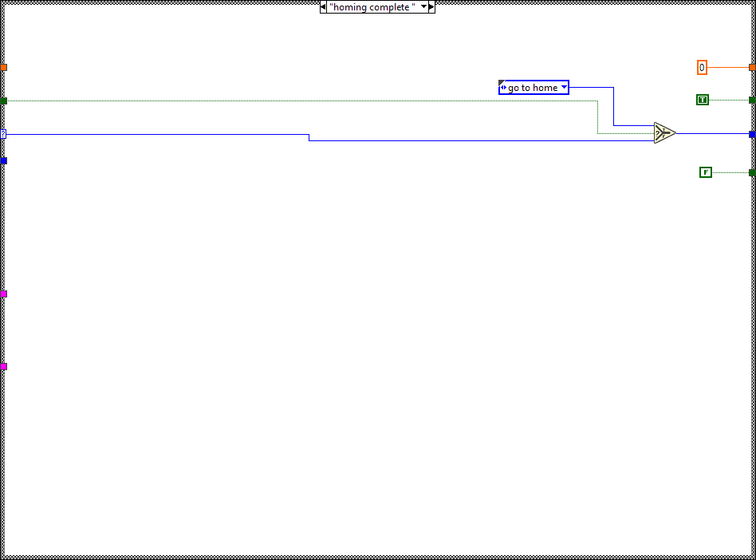Click the green boolean input tunnel on left
This screenshot has height=560, width=756.
tap(3, 101)
